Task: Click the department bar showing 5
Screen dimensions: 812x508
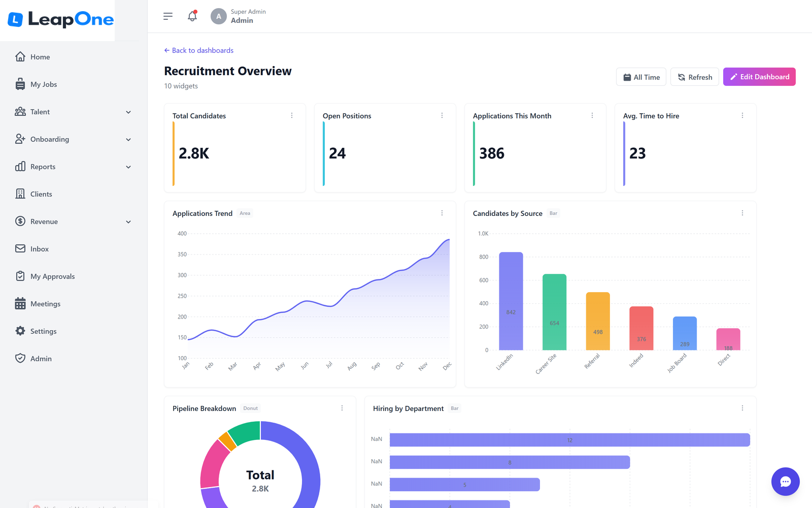Action: 464,485
